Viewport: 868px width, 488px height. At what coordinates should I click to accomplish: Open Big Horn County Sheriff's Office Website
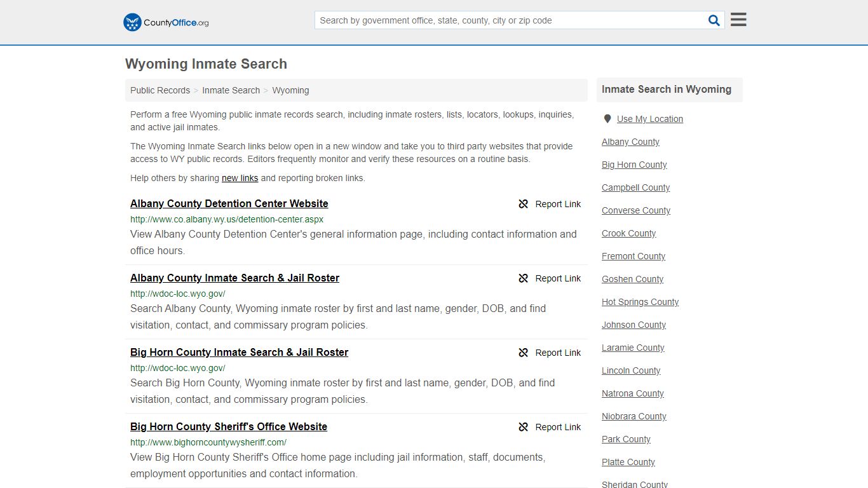point(229,427)
